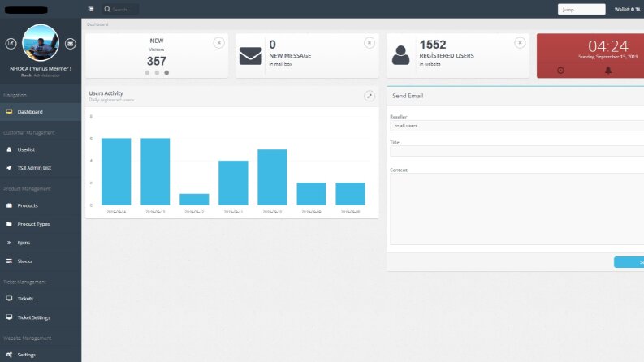Click the Stocks list icon
Screen dimensions: 644x362
[x=9, y=261]
